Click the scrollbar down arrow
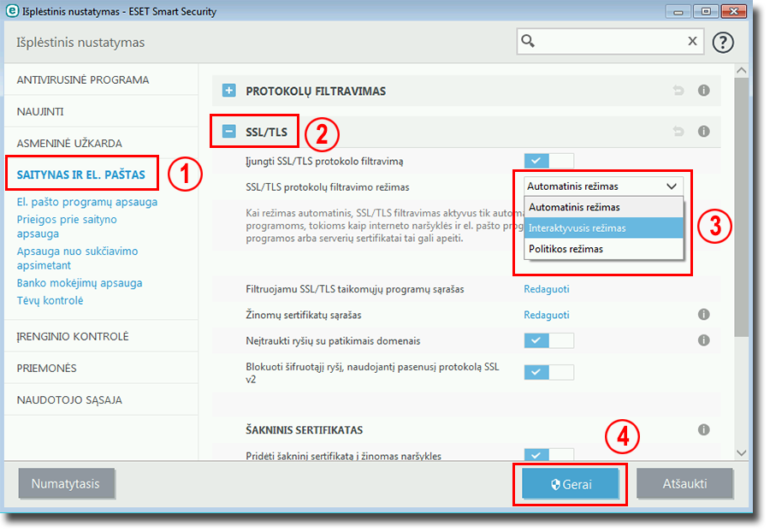 742,452
